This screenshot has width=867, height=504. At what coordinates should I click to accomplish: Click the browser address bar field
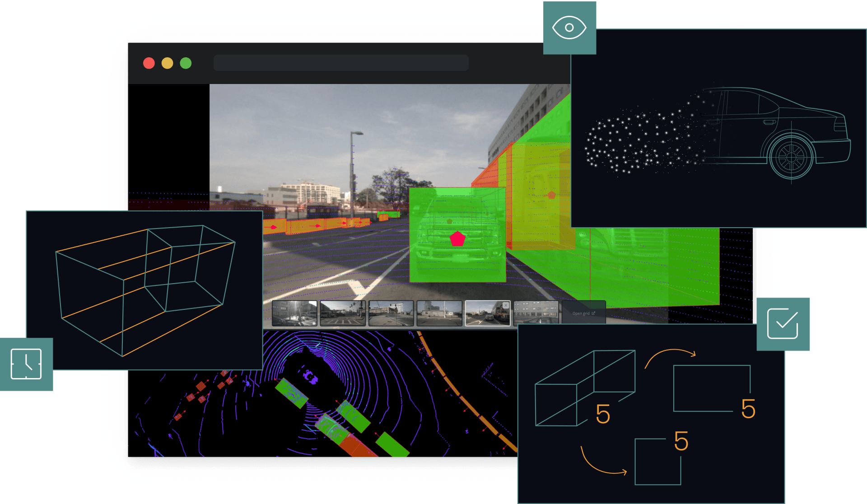click(341, 63)
